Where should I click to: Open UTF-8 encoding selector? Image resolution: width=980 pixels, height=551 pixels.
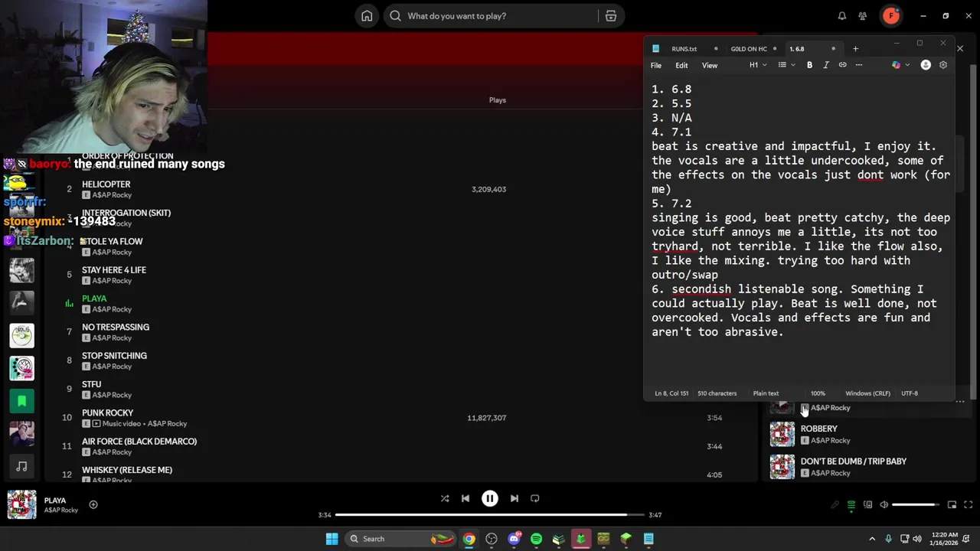(910, 393)
